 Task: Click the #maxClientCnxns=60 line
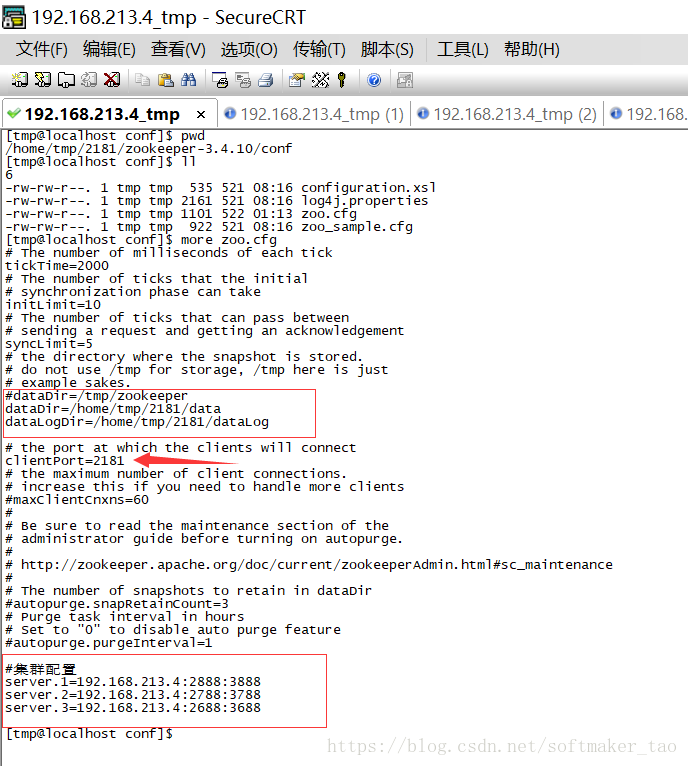coord(77,500)
